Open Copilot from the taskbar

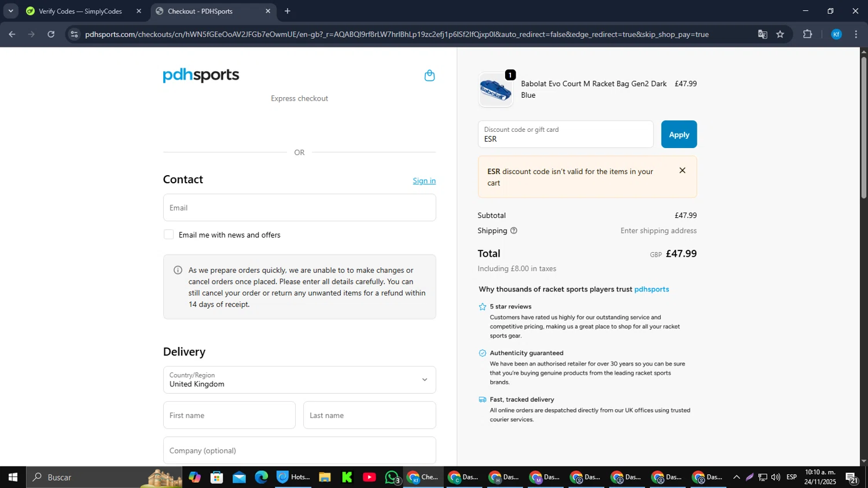pos(194,477)
